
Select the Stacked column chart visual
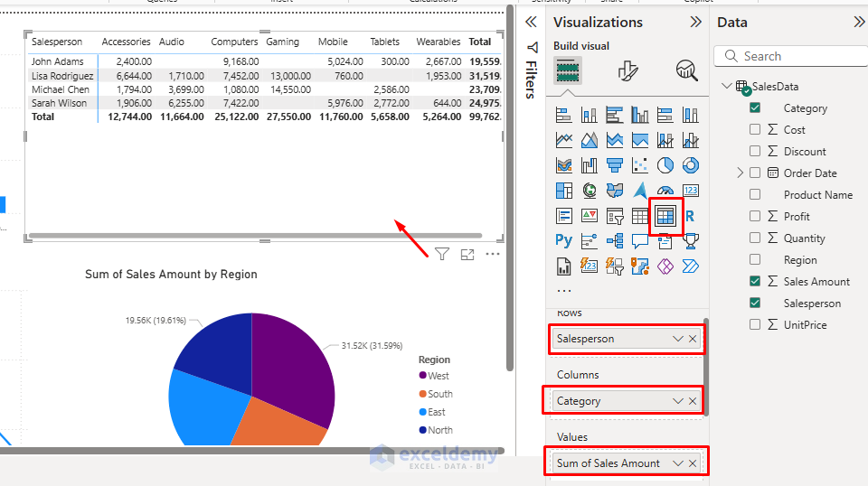[x=589, y=115]
